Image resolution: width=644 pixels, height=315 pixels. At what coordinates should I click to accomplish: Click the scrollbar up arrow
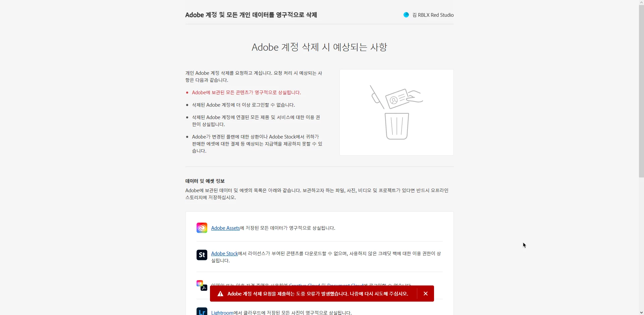[x=641, y=2]
